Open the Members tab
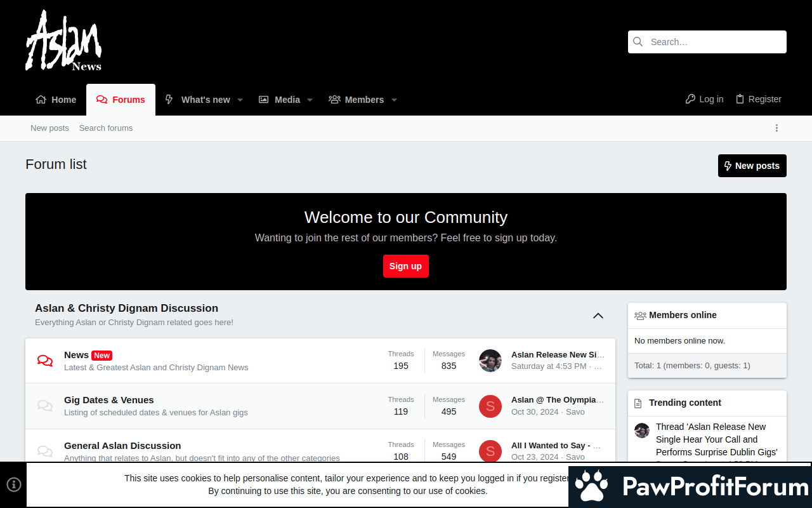Viewport: 812px width, 508px height. pyautogui.click(x=356, y=100)
